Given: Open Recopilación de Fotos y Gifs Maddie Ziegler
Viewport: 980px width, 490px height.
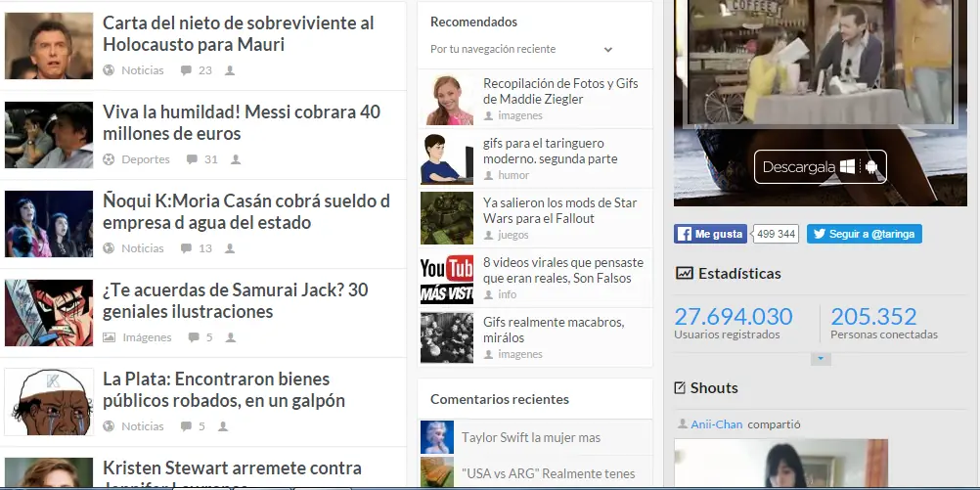Looking at the screenshot, I should 560,91.
